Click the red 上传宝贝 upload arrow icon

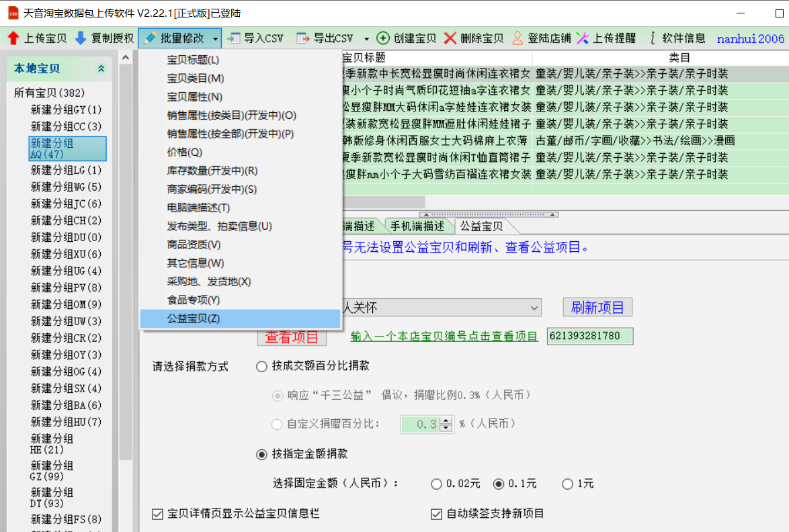13,38
